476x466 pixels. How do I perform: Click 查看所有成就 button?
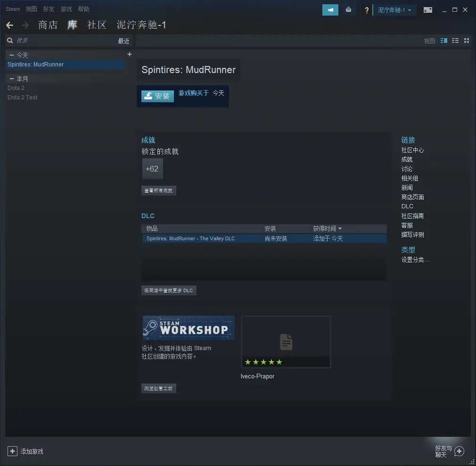click(x=158, y=191)
